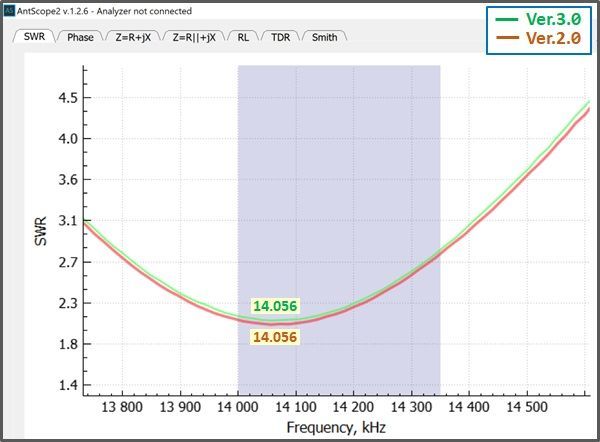Click the 3.1 SWR axis value
600x442 pixels.
(68, 220)
